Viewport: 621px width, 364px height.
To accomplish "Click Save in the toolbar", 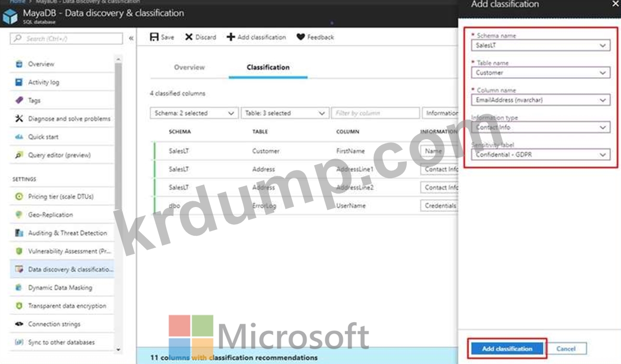I will pos(162,37).
